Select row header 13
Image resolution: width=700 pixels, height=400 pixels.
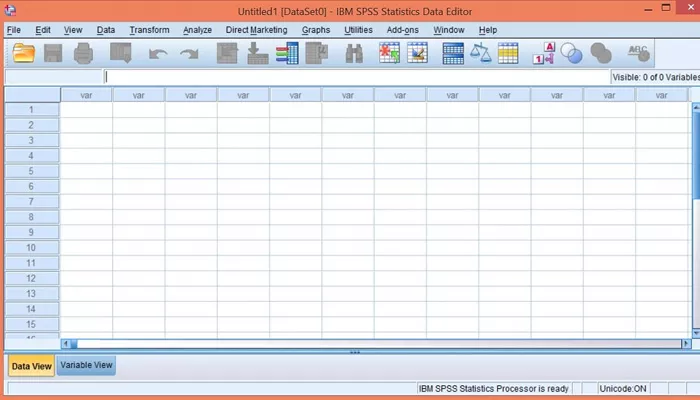point(32,294)
